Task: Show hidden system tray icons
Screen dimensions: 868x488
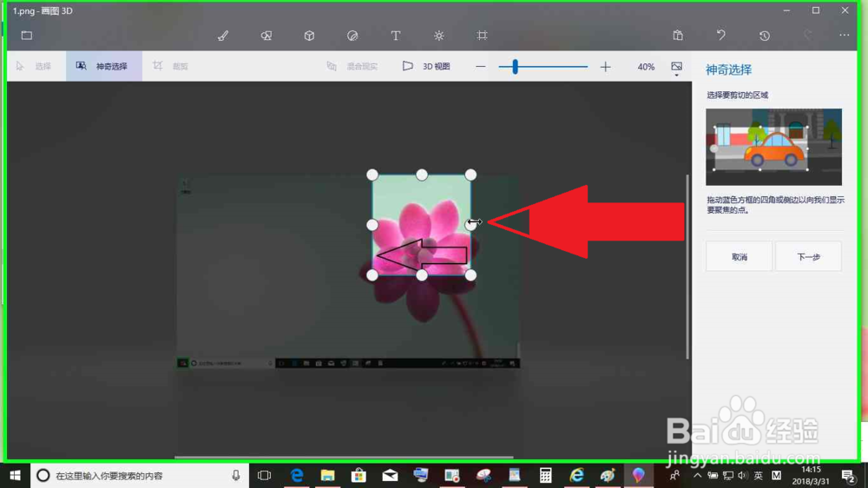Action: tap(698, 475)
